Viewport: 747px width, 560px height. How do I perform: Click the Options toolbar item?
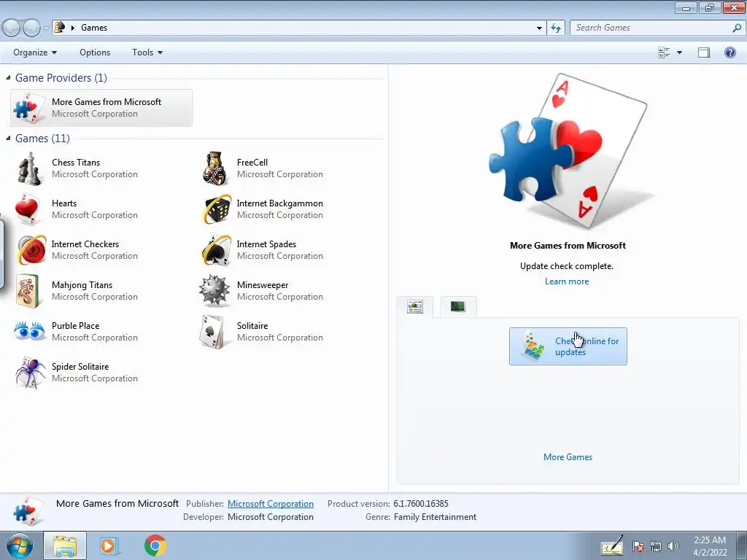pyautogui.click(x=95, y=52)
